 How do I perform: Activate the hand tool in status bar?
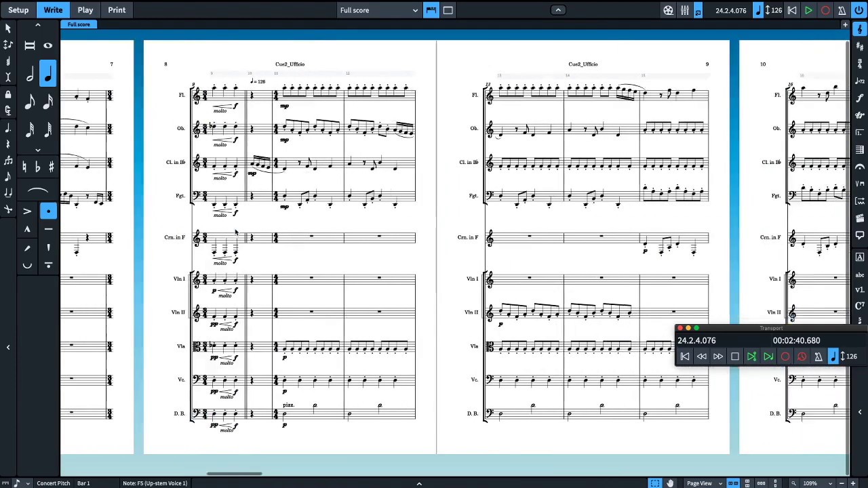pos(670,483)
